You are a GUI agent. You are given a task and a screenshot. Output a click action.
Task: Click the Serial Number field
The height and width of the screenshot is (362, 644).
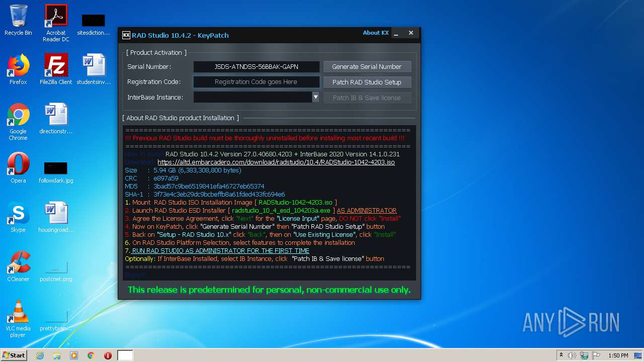[x=257, y=66]
